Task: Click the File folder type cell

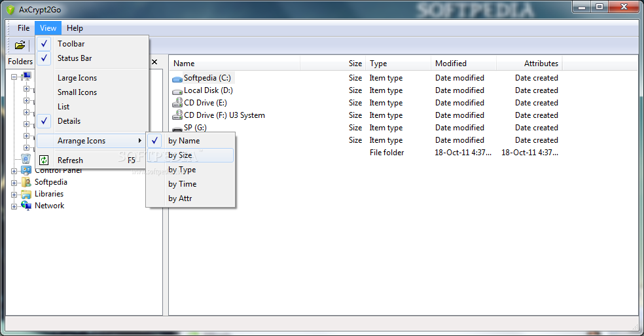Action: click(387, 153)
